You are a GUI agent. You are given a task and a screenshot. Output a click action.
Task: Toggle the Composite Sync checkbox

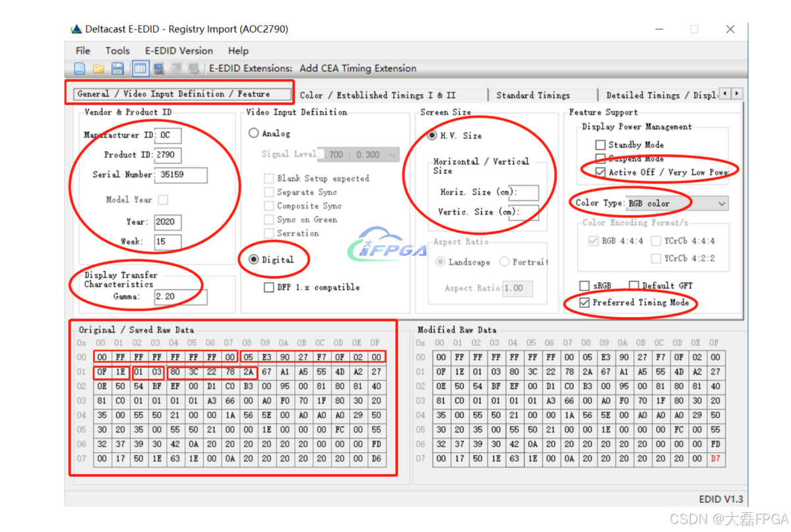tap(269, 206)
